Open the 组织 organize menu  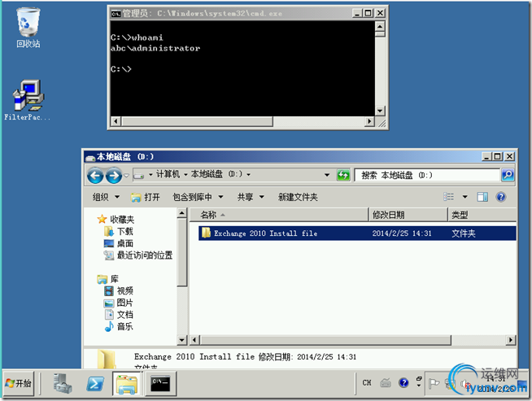[106, 197]
